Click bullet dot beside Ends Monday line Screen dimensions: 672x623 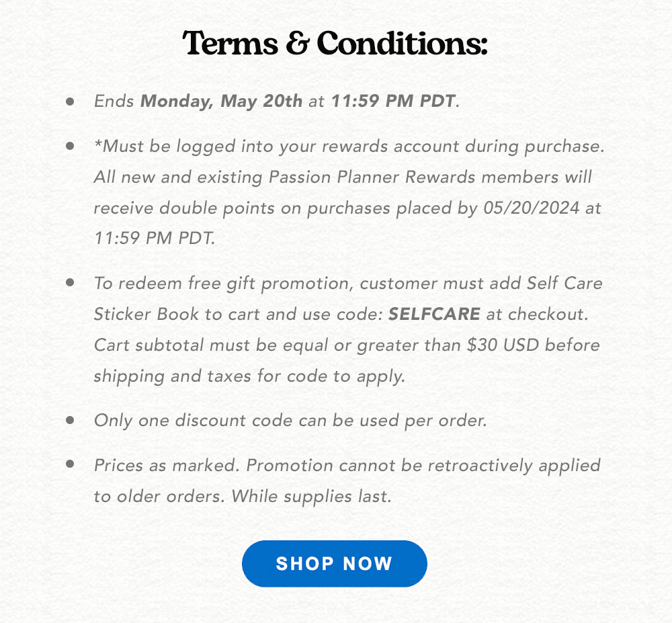[x=70, y=101]
